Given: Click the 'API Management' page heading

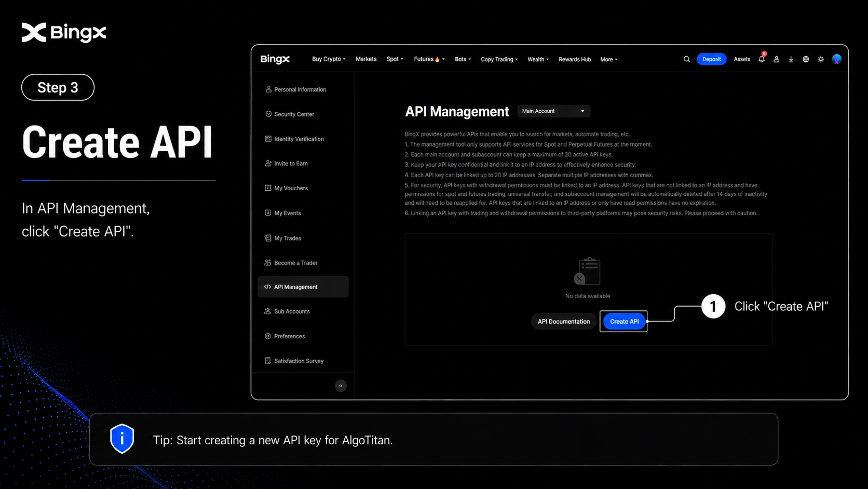Looking at the screenshot, I should point(457,112).
